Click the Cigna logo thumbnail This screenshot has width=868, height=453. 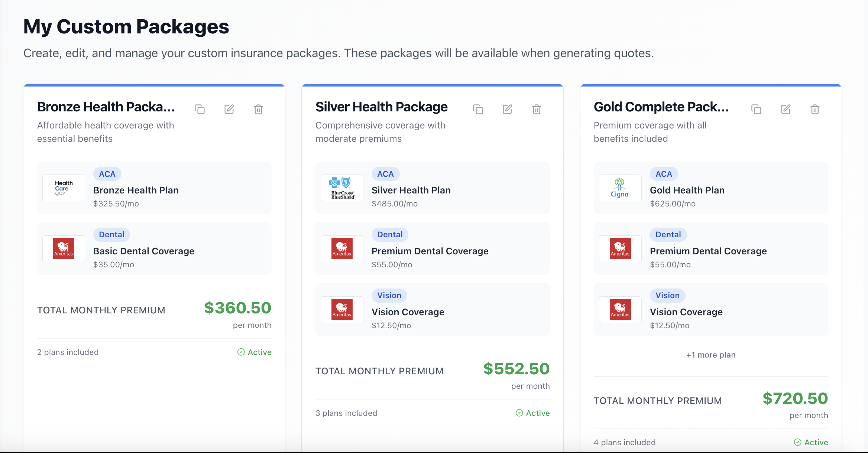tap(620, 188)
